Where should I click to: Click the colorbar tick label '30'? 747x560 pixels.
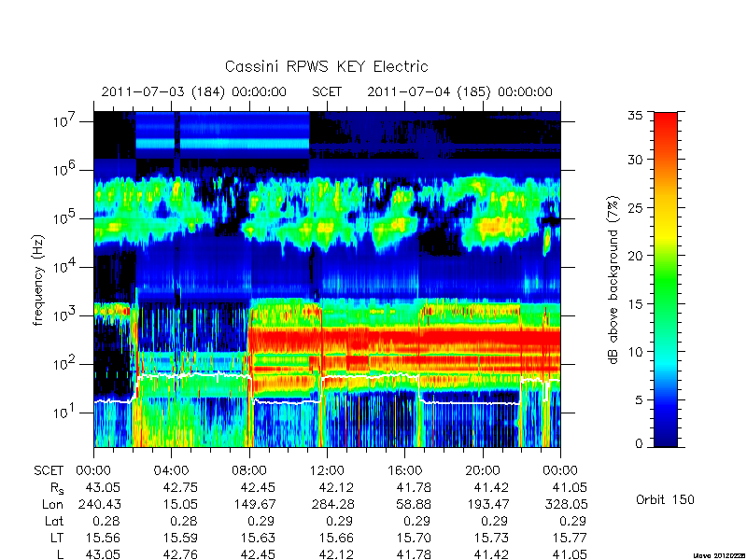(636, 160)
